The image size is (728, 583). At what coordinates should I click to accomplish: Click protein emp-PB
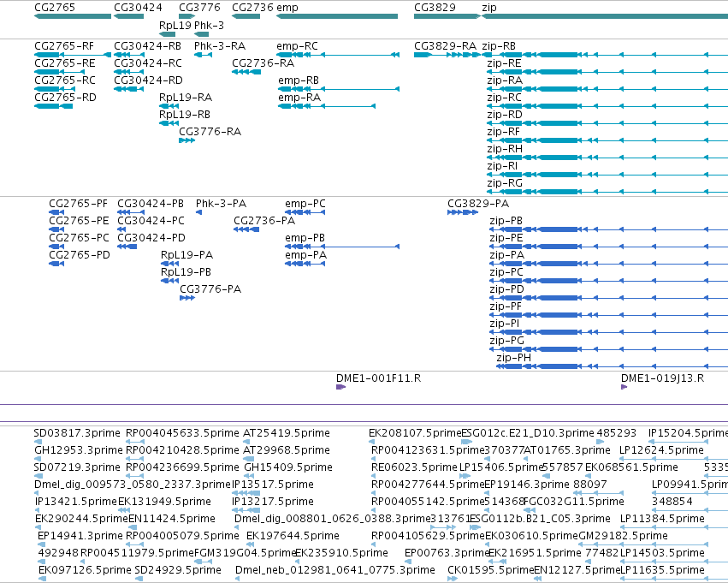(305, 238)
